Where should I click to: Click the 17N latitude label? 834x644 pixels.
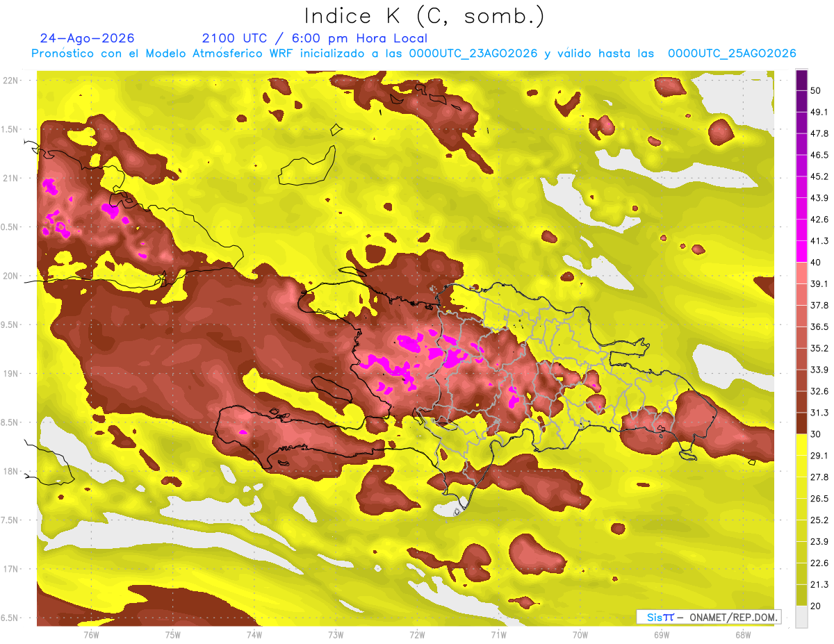click(11, 568)
